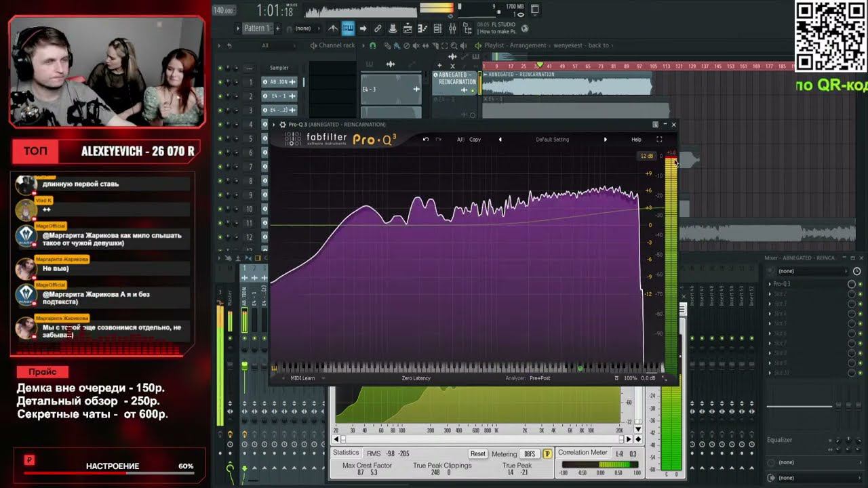Toggle Slot 3 enable LED in mixer

[x=861, y=304]
